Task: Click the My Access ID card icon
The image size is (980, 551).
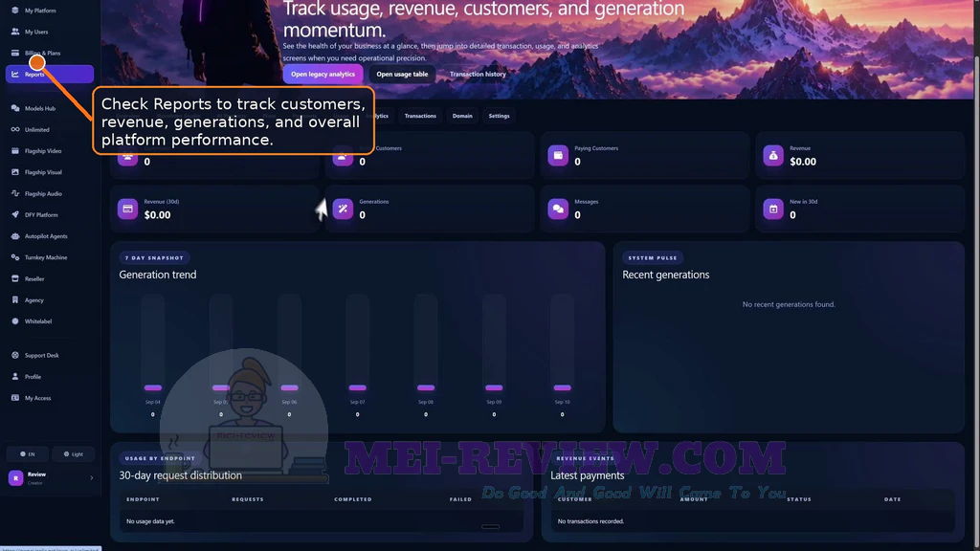Action: tap(15, 398)
